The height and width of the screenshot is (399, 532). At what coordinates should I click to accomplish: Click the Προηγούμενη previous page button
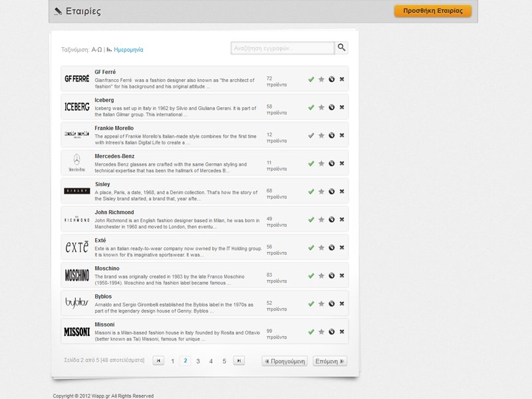[x=285, y=361]
